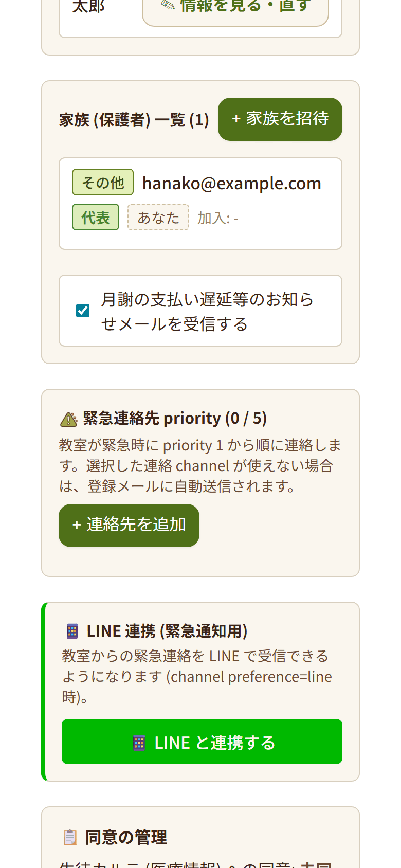Click the LINE 連携 (緊急通知用) heading
Viewport: 401px width, 868px height.
(x=167, y=631)
